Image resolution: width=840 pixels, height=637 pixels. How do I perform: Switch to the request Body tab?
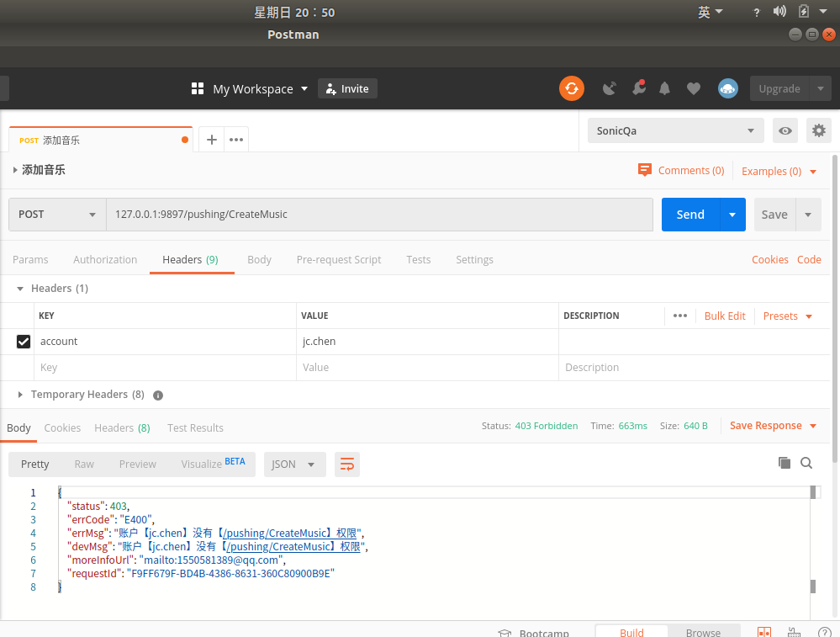tap(259, 259)
